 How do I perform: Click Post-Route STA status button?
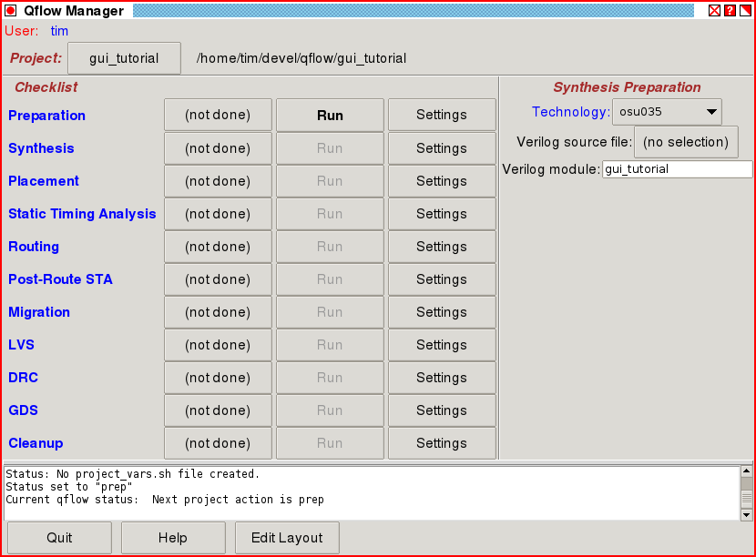click(x=218, y=279)
